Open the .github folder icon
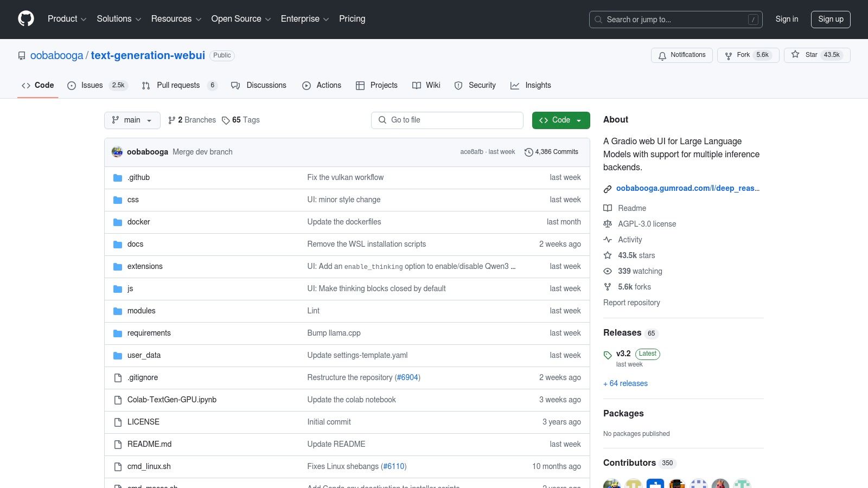Viewport: 868px width, 488px height. click(x=118, y=178)
